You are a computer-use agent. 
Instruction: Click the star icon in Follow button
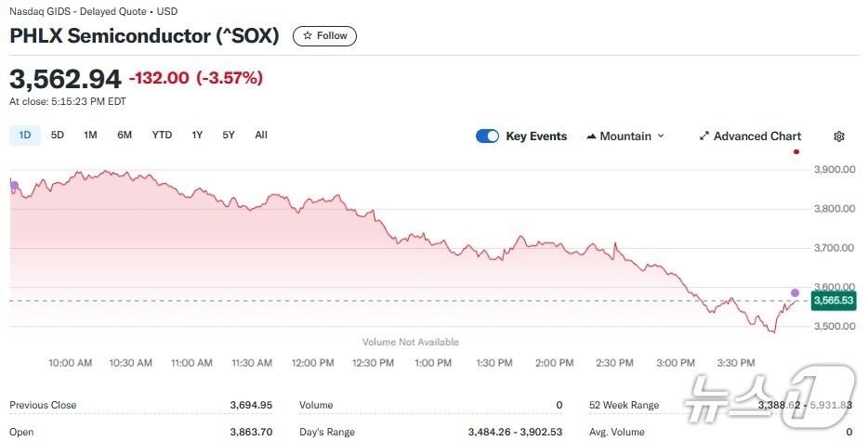pyautogui.click(x=308, y=36)
